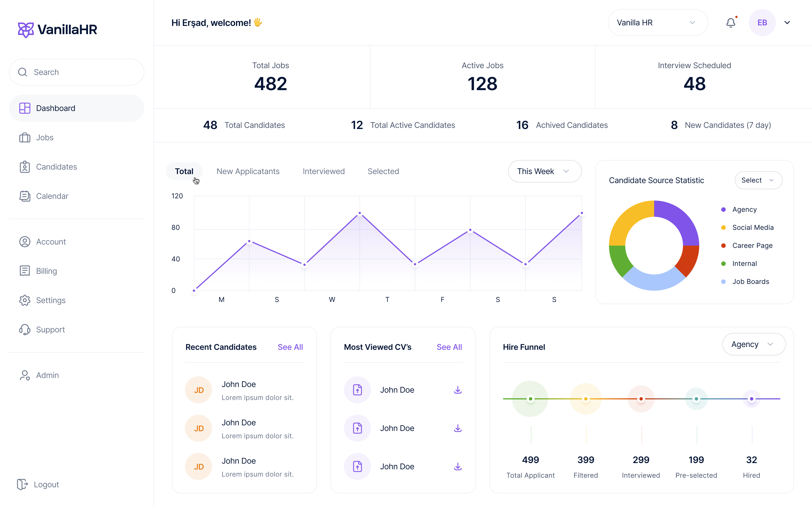The image size is (812, 507).
Task: Click the Billing icon in sidebar
Action: (25, 271)
